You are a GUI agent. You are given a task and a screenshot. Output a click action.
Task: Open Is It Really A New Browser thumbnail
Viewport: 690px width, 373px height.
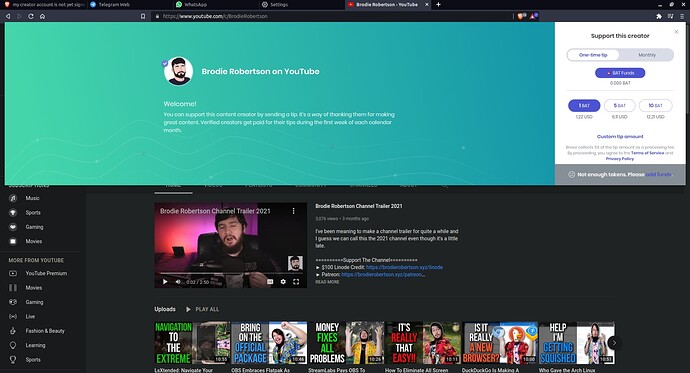500,343
